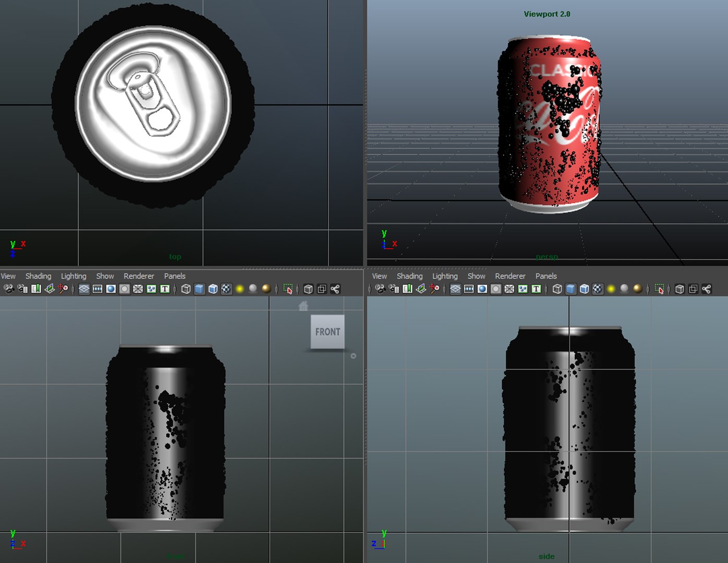The image size is (728, 563).
Task: Open ViewCube dropdown arrow below FRONT cube
Action: [353, 356]
